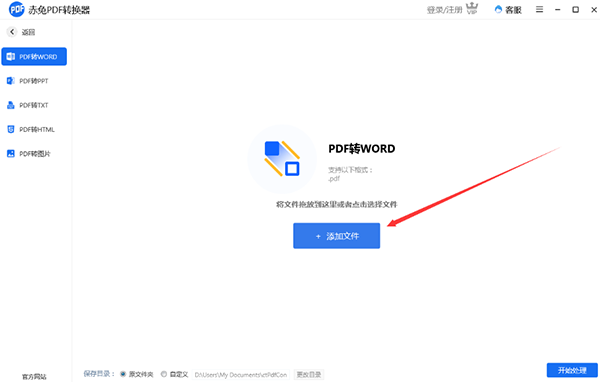Close the application window
Viewport: 600px width, 382px height.
pyautogui.click(x=594, y=10)
